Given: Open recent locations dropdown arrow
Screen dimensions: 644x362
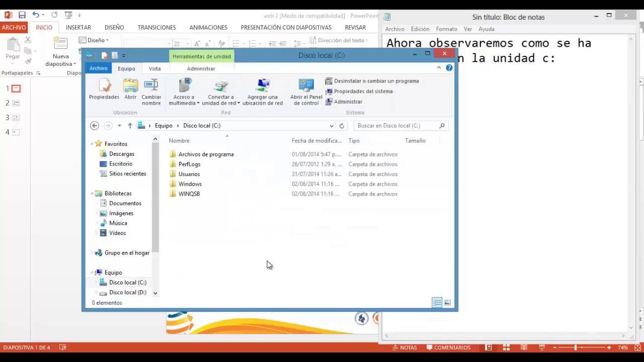Looking at the screenshot, I should [x=119, y=126].
